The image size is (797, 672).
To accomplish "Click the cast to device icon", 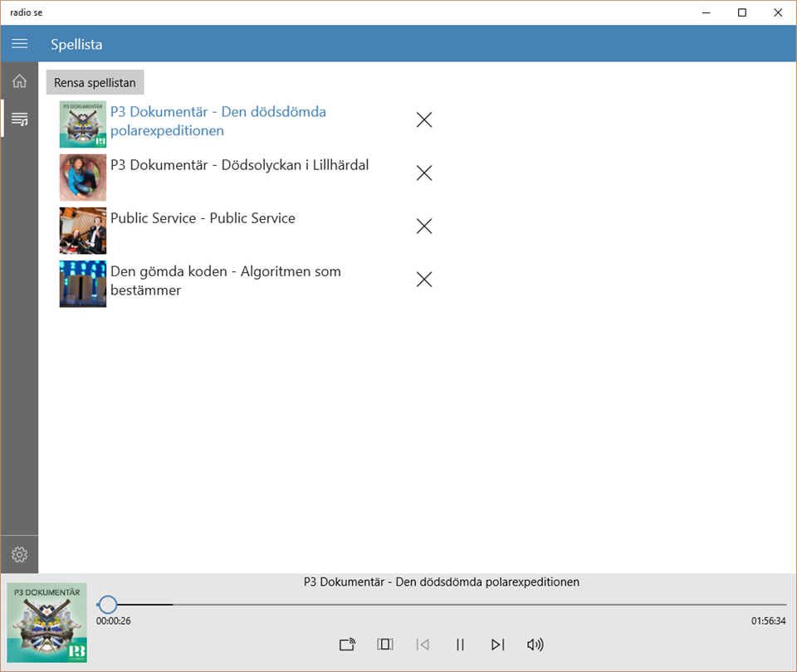I will coord(347,645).
